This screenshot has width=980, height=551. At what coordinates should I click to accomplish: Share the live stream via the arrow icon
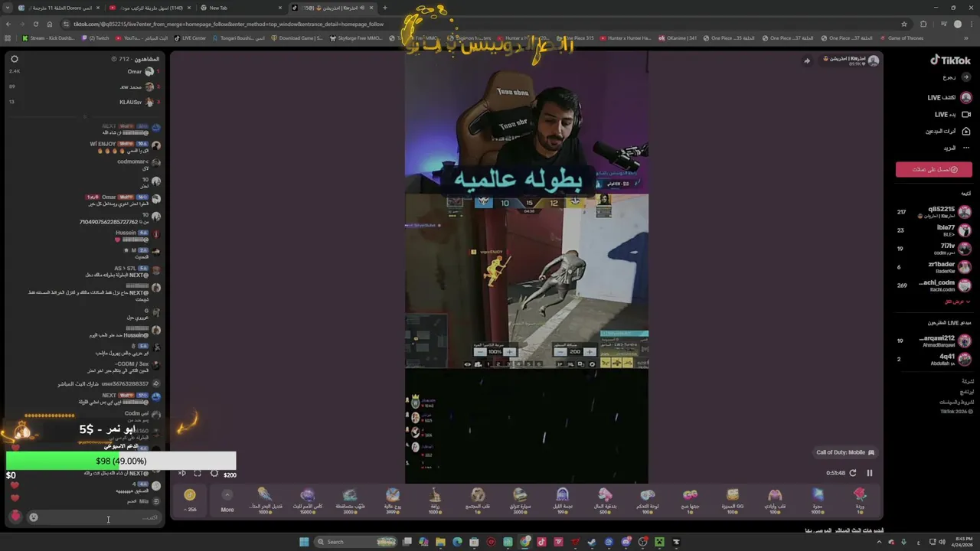tap(806, 61)
